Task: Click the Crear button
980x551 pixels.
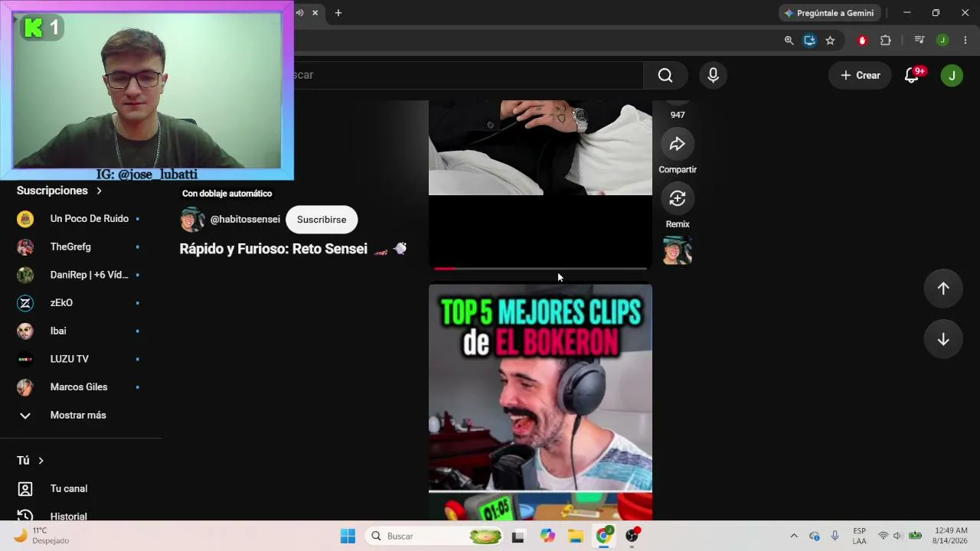Action: (x=861, y=75)
